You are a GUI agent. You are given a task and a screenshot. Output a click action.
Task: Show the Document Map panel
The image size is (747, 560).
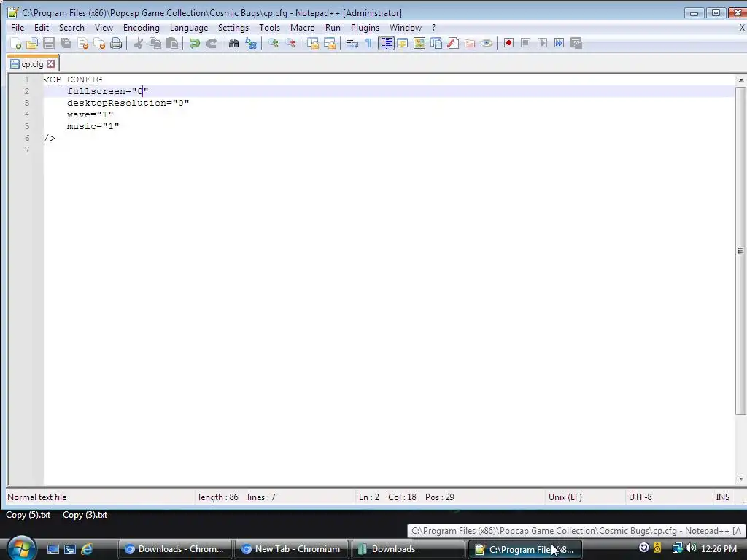[419, 43]
